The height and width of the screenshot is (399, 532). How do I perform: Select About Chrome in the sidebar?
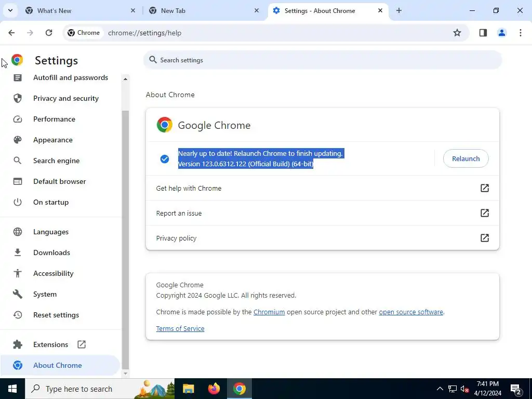pos(60,365)
